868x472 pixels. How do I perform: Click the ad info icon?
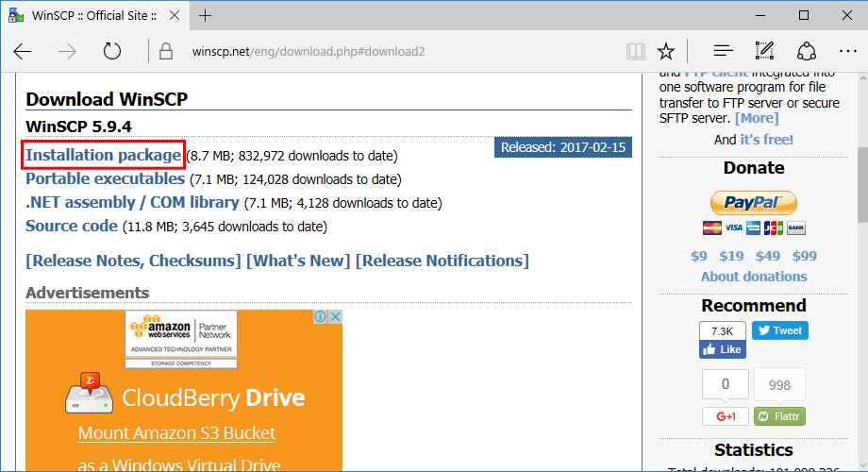tap(320, 317)
